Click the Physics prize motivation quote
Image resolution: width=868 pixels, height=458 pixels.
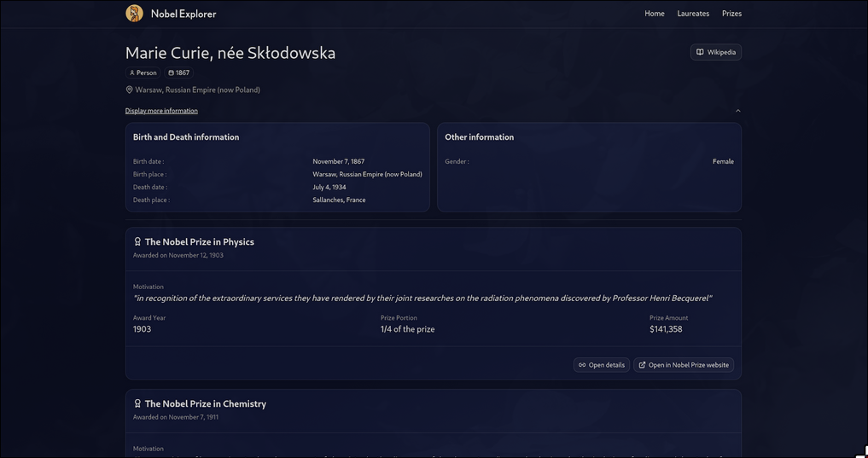tap(422, 299)
